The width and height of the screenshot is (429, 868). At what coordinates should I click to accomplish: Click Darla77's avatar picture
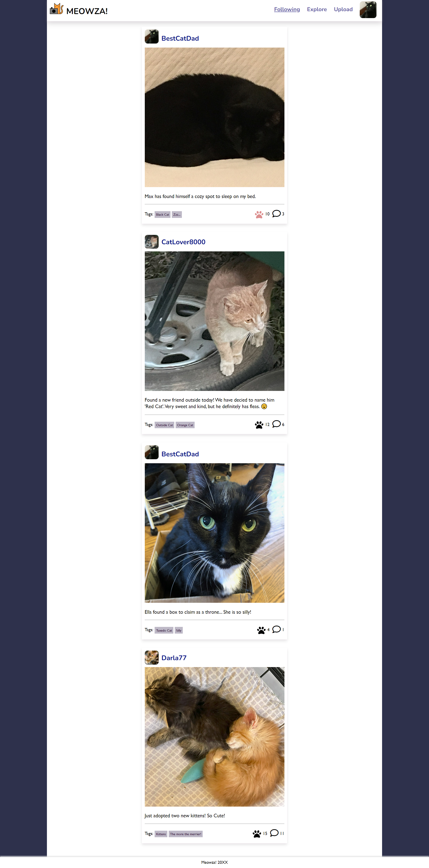pos(151,657)
